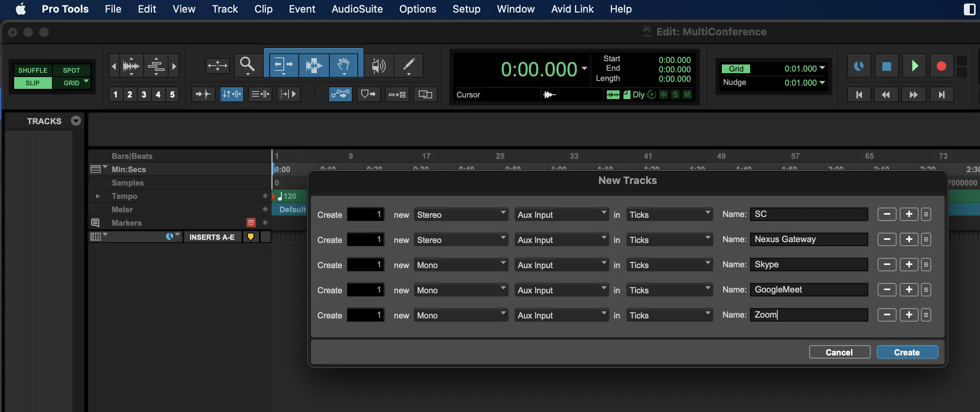
Task: Enable Shuffle edit mode
Action: [x=33, y=70]
